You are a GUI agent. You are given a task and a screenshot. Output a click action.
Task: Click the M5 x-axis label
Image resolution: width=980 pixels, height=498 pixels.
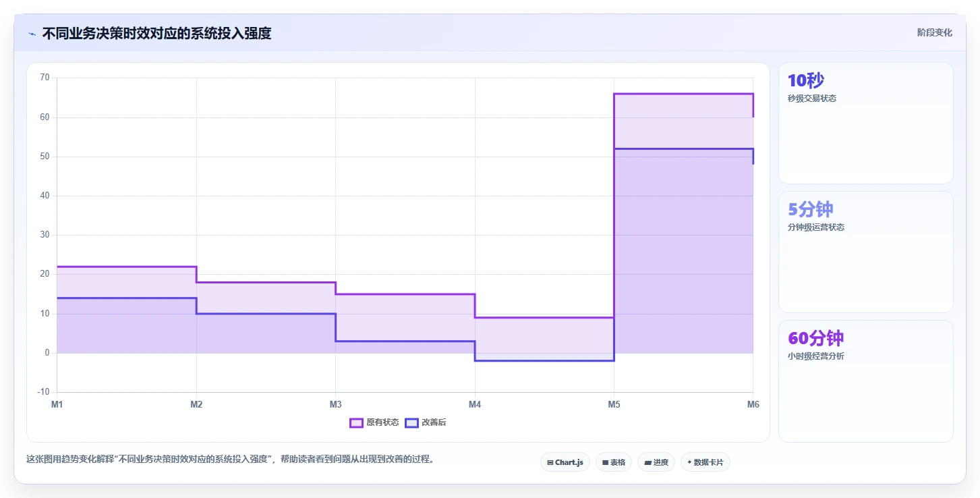pyautogui.click(x=614, y=405)
